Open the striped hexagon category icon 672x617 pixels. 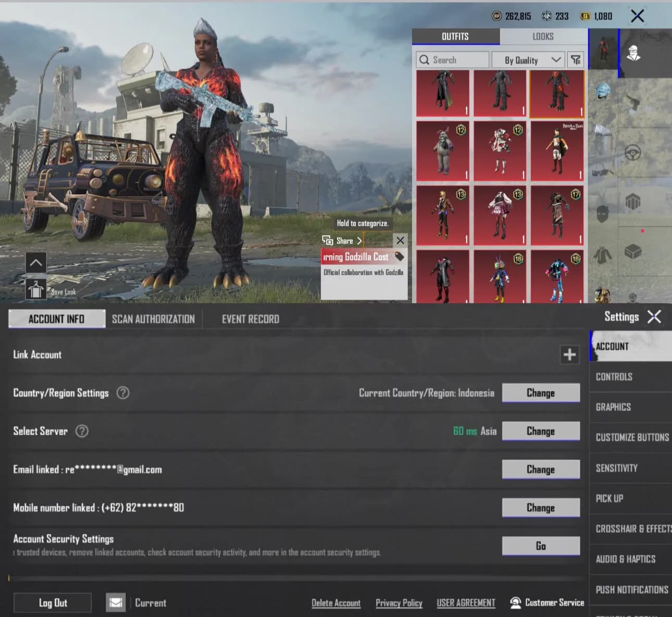pyautogui.click(x=633, y=202)
